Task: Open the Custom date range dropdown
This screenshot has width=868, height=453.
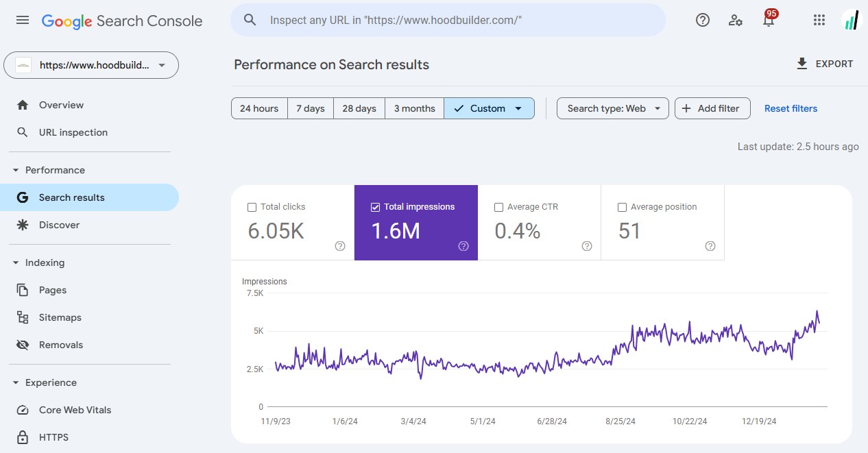Action: (490, 108)
